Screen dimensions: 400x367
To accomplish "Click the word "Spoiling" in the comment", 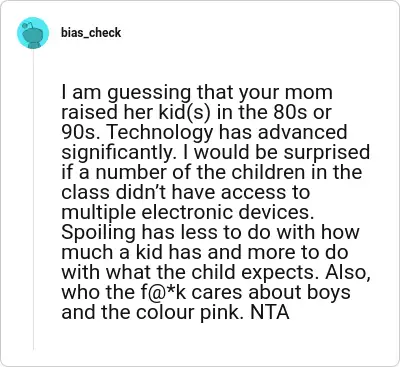I will pos(98,233).
